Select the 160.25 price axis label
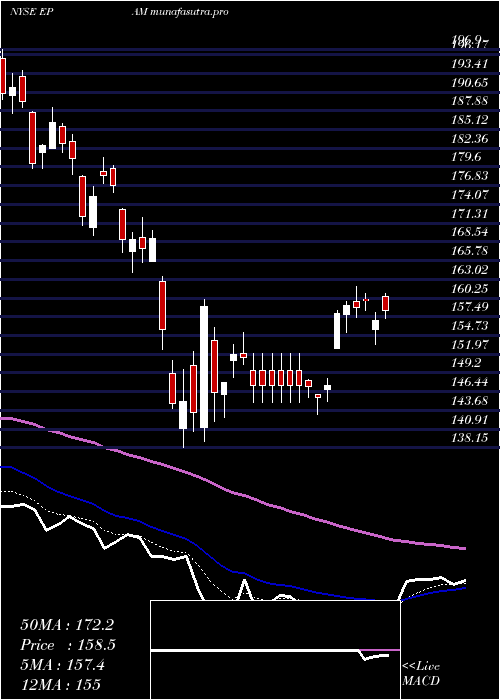This screenshot has width=500, height=700. tap(469, 288)
